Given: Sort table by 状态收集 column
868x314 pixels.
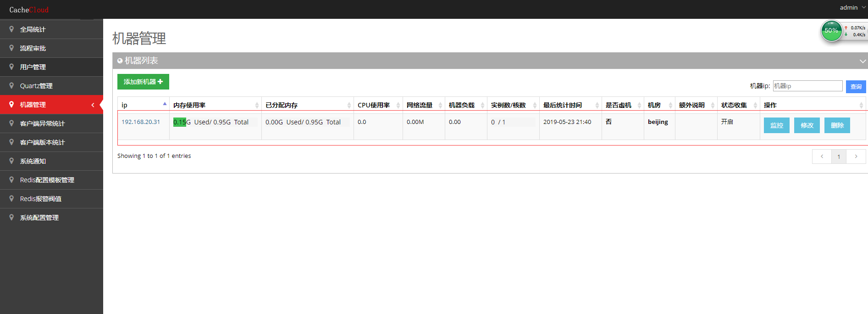Looking at the screenshot, I should 739,105.
